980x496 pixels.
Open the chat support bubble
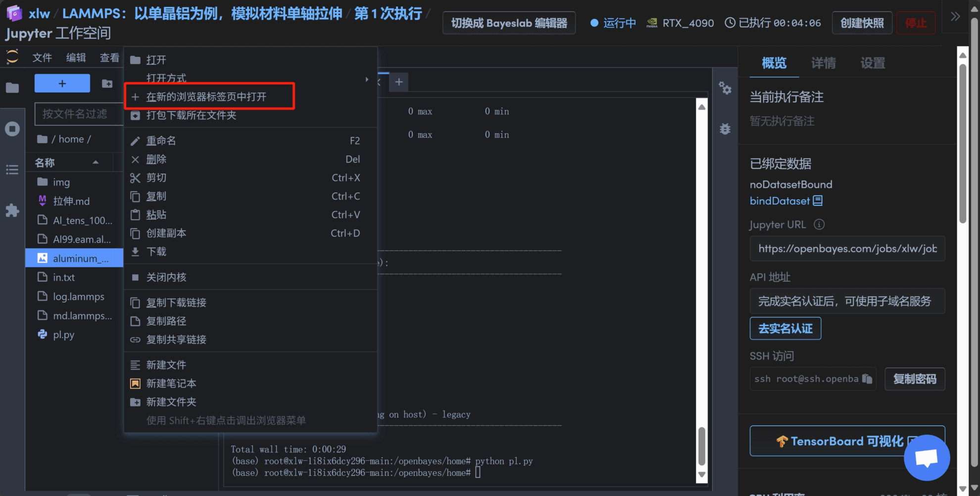pyautogui.click(x=926, y=457)
